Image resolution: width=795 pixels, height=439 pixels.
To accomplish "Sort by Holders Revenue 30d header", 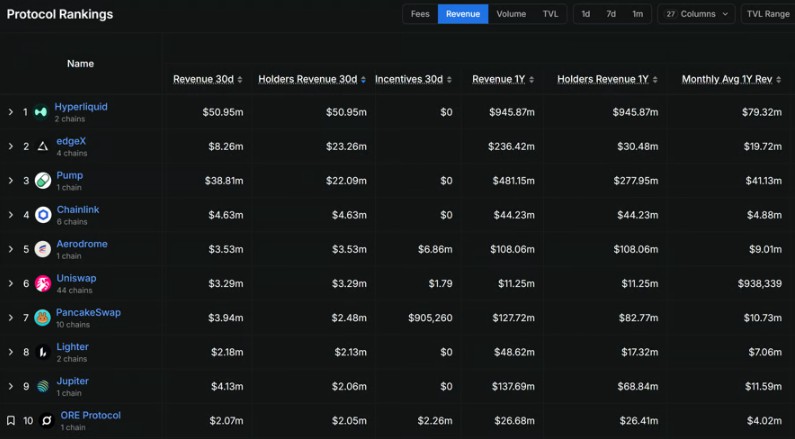I will [x=308, y=80].
